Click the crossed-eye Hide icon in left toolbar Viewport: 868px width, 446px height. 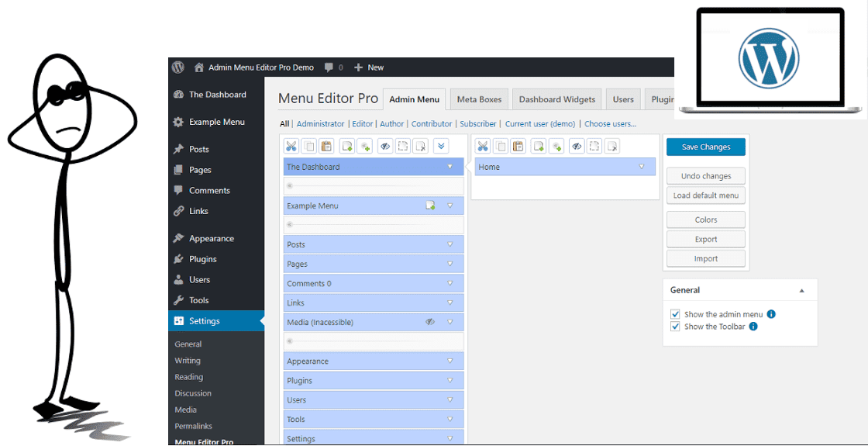coord(386,147)
